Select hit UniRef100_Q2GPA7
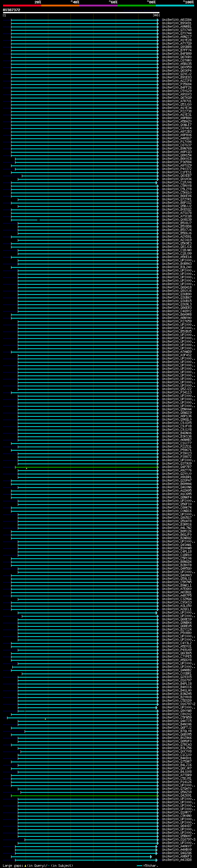197x868 pixels. click(176, 481)
